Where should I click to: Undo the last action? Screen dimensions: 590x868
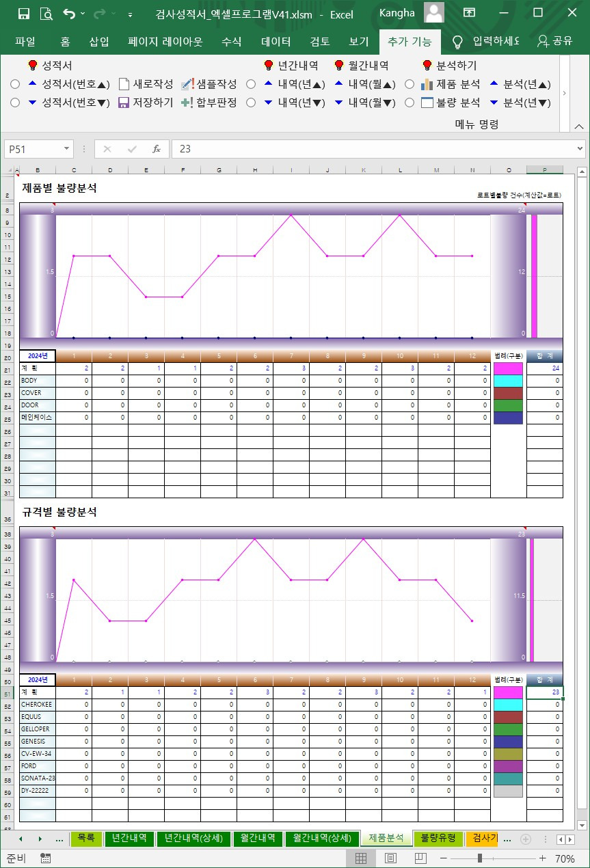coord(69,14)
